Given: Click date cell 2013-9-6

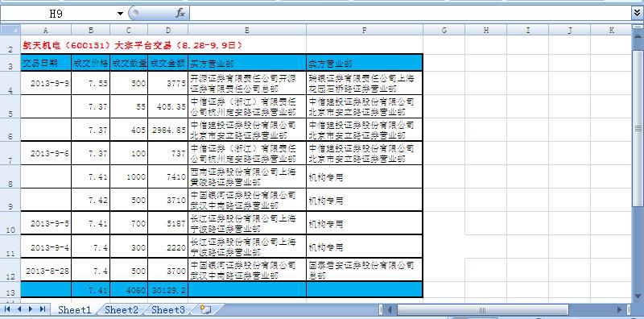Looking at the screenshot, I should click(x=46, y=153).
